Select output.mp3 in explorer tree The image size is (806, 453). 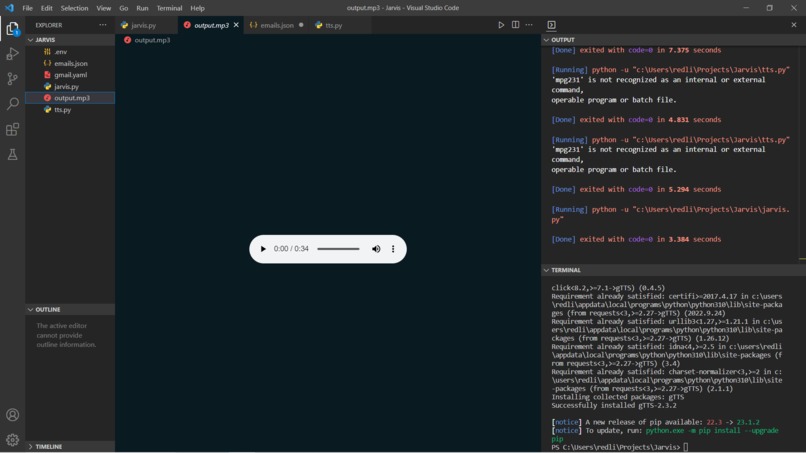[x=70, y=98]
